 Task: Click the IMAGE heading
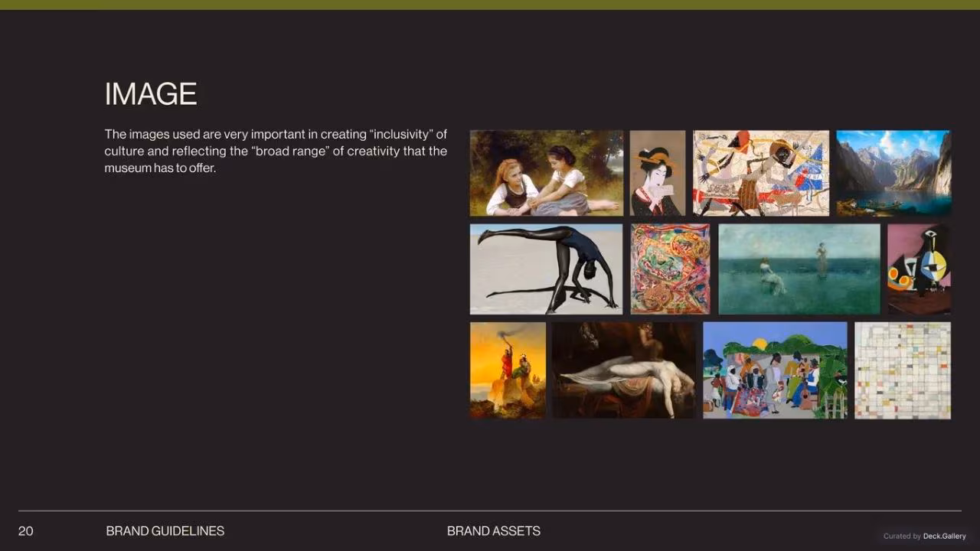151,94
